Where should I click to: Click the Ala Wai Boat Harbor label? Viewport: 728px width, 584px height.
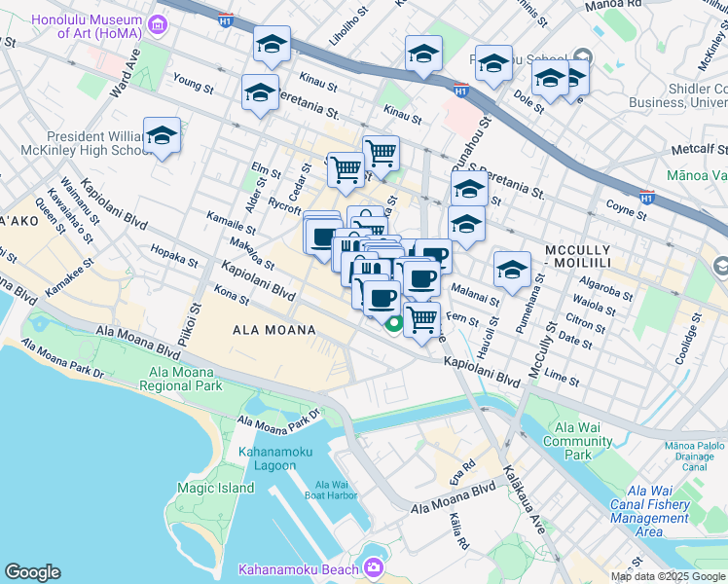(331, 491)
